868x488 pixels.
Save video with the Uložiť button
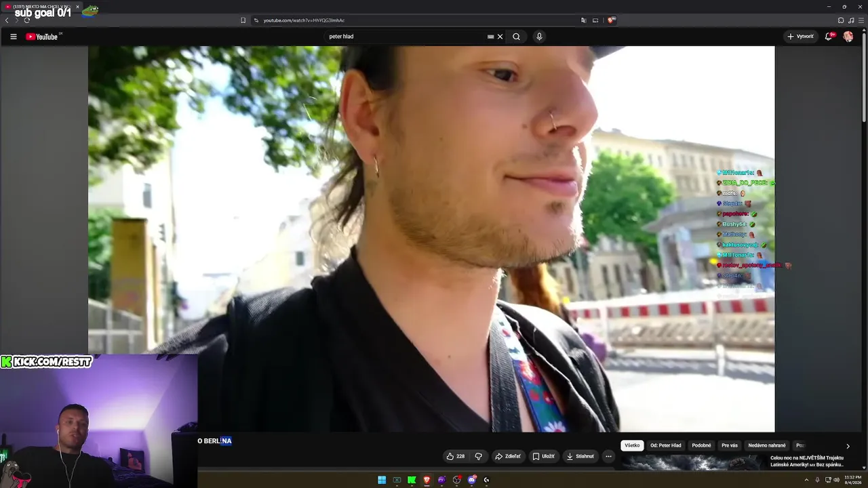[x=543, y=456]
